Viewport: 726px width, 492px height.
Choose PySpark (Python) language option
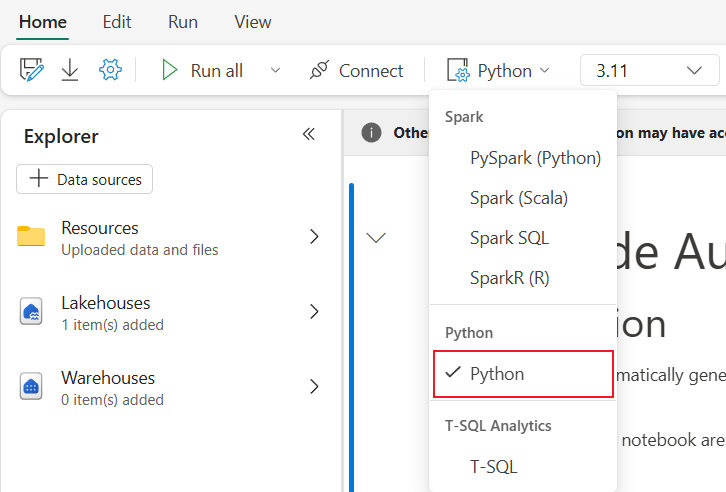click(x=535, y=158)
